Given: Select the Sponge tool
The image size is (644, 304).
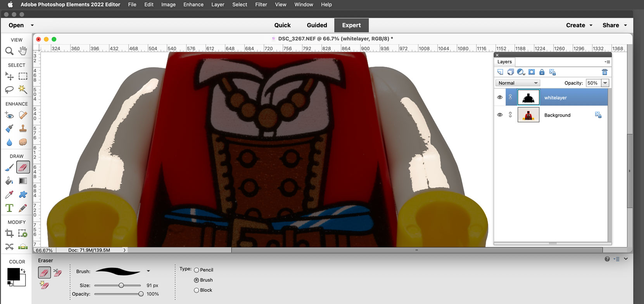Looking at the screenshot, I should click(x=23, y=142).
